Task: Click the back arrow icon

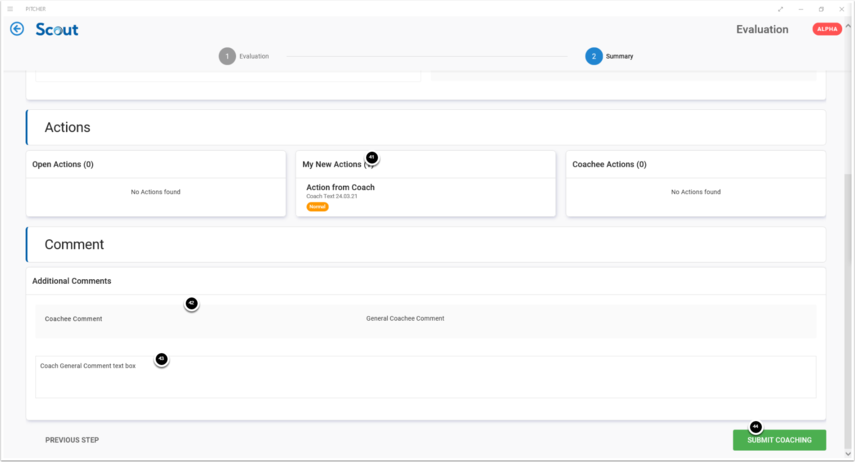Action: [17, 29]
